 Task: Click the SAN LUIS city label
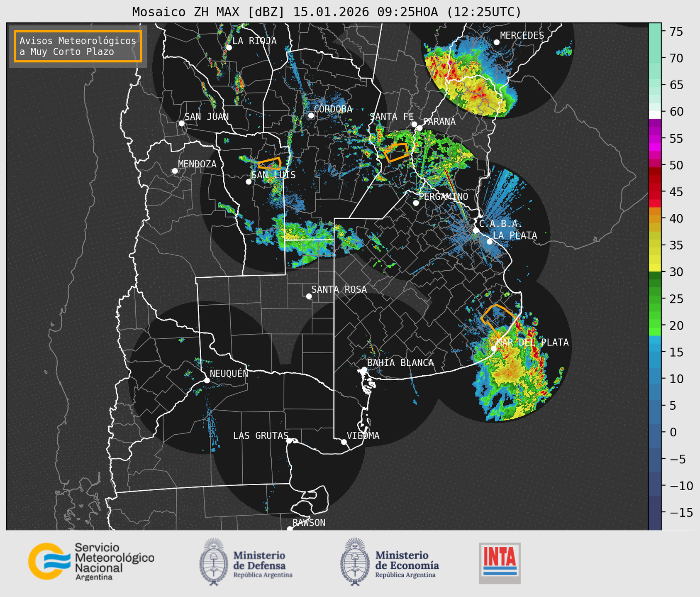click(274, 175)
